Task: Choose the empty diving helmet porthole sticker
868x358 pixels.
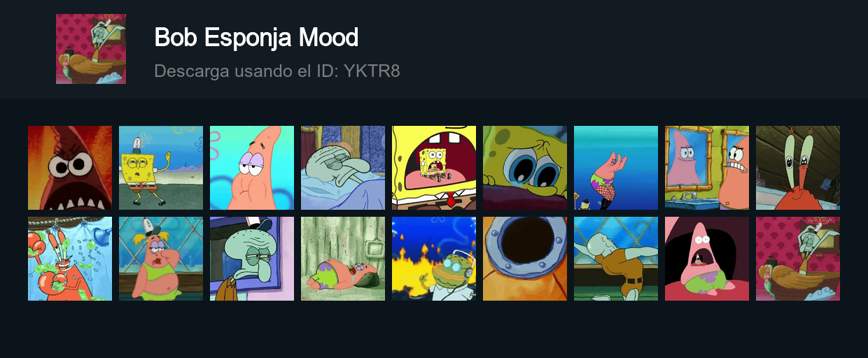Action: [x=525, y=259]
